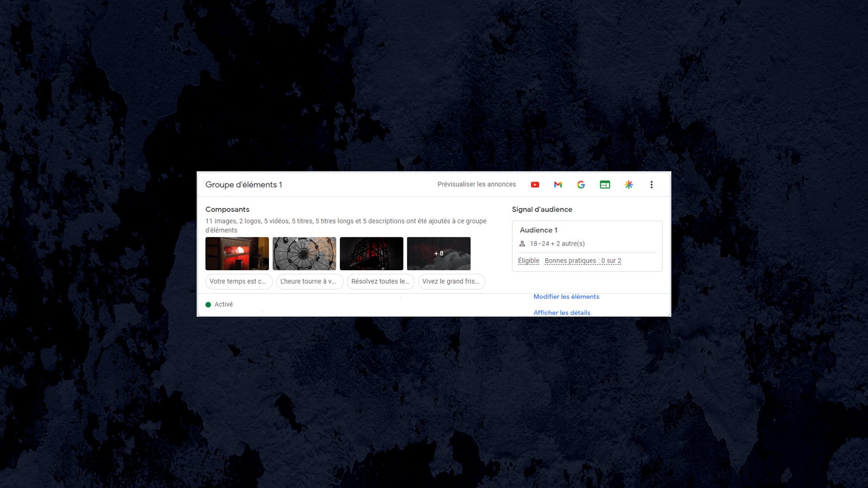Preview ads on YouTube icon
This screenshot has width=868, height=488.
[535, 184]
